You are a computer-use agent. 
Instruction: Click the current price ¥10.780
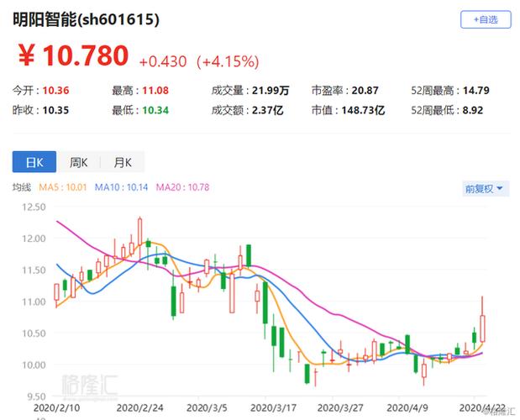pyautogui.click(x=73, y=55)
